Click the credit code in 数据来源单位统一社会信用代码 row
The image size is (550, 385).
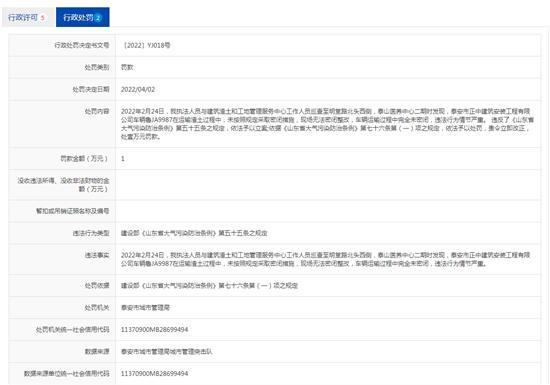154,374
